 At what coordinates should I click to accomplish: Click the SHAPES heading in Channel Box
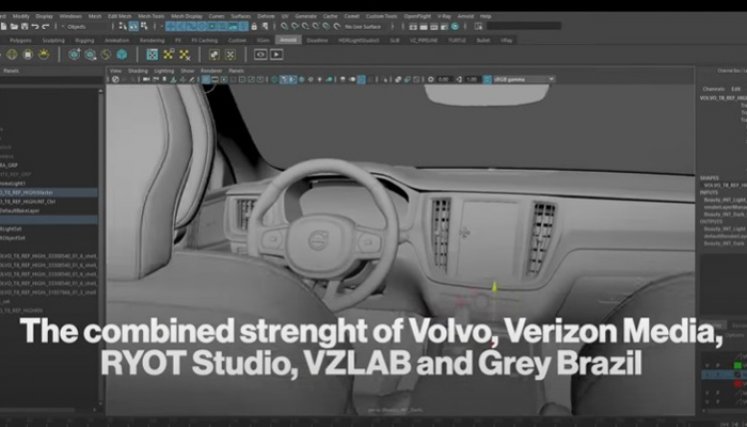[x=710, y=178]
